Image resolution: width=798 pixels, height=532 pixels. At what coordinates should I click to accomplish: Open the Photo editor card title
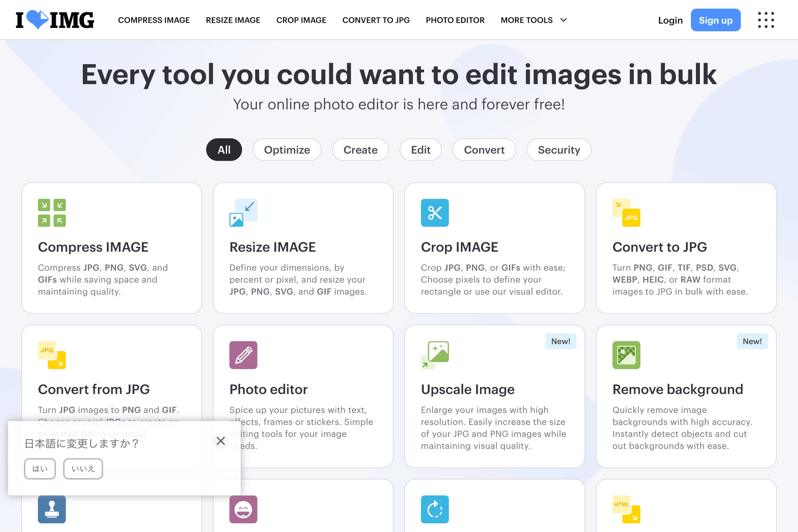click(x=269, y=389)
